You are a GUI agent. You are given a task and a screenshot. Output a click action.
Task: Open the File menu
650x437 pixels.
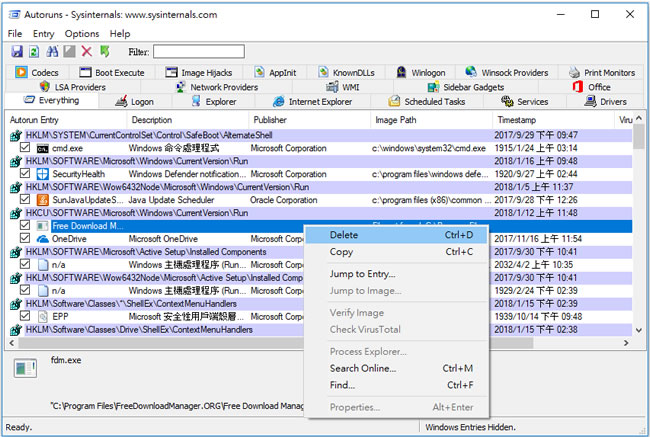coord(15,34)
